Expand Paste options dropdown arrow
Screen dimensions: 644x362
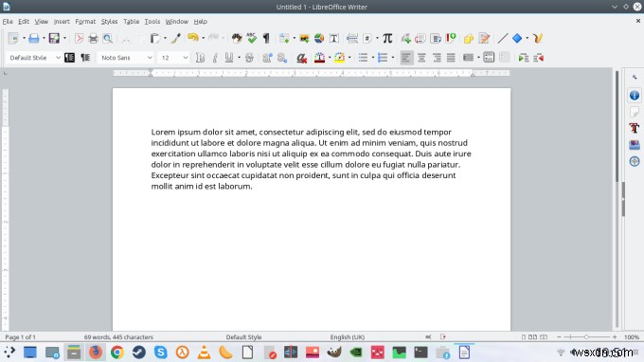(165, 38)
